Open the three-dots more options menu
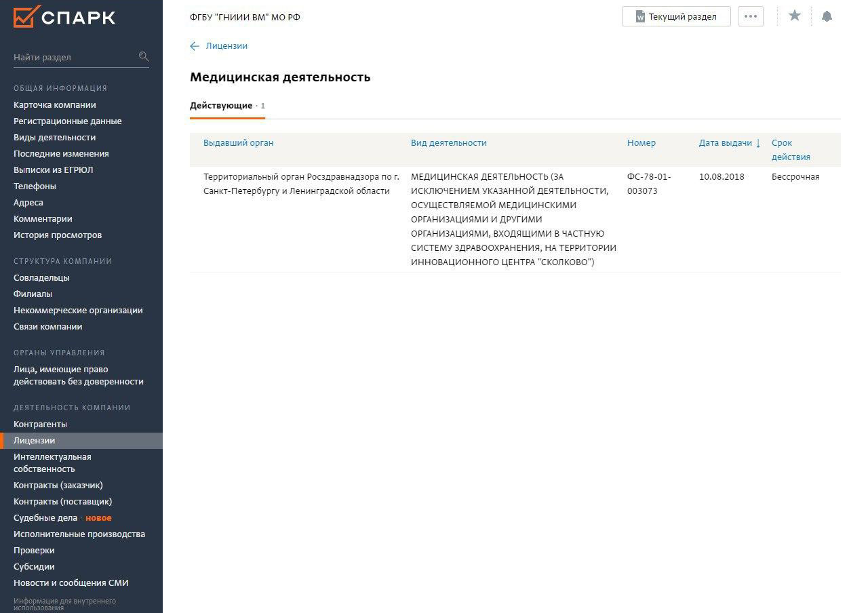This screenshot has width=868, height=613. point(750,16)
